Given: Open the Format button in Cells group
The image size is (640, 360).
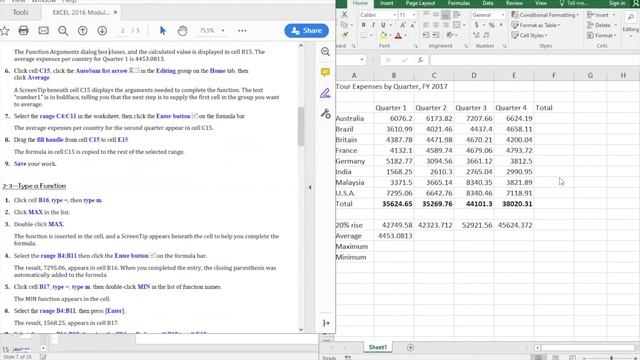Looking at the screenshot, I should coord(602,36).
